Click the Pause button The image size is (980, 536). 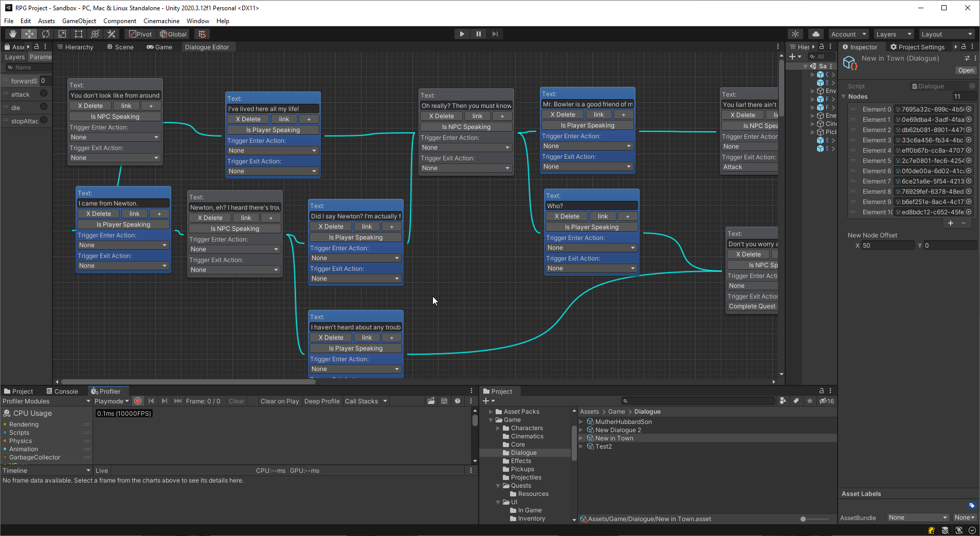point(478,34)
